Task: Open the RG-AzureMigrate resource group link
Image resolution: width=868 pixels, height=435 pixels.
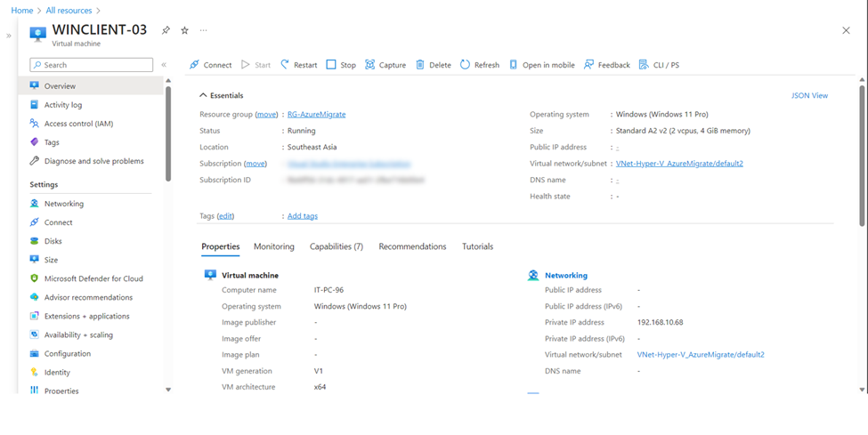Action: (x=317, y=115)
